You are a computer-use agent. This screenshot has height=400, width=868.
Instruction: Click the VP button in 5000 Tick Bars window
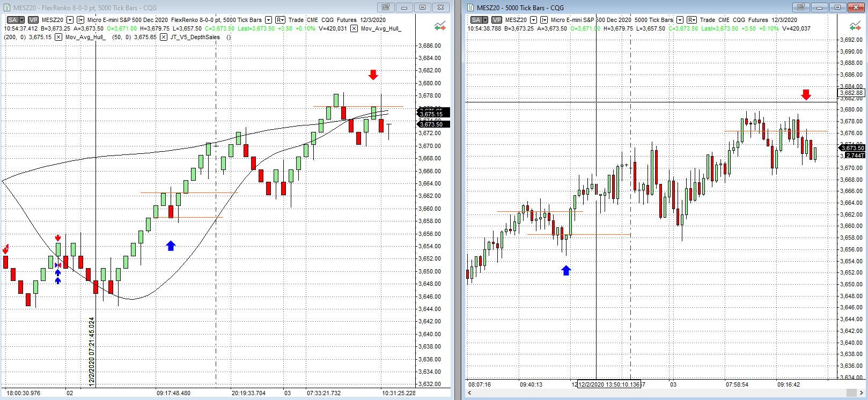[496, 20]
